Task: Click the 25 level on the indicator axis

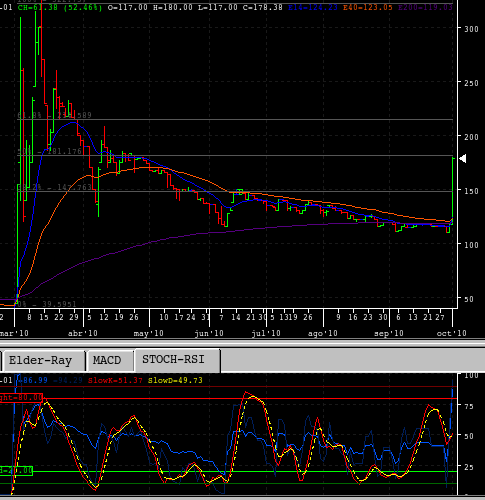Action: click(x=469, y=467)
